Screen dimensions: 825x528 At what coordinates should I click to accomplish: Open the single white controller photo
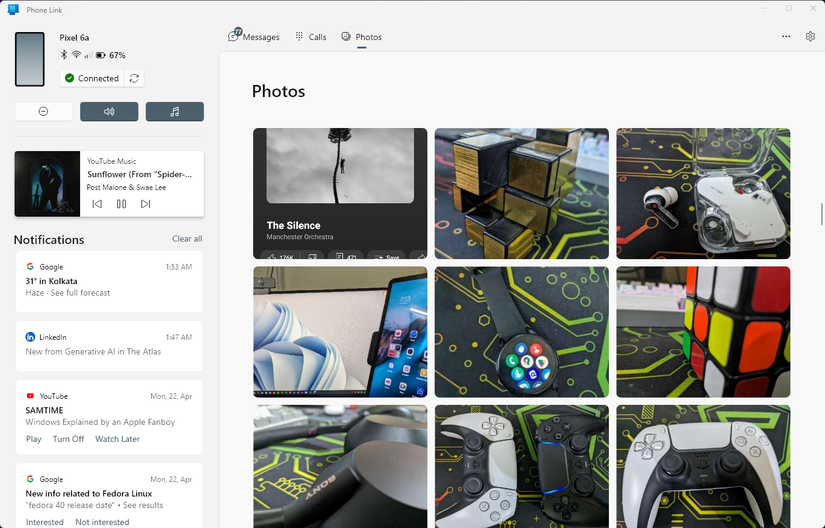(703, 466)
